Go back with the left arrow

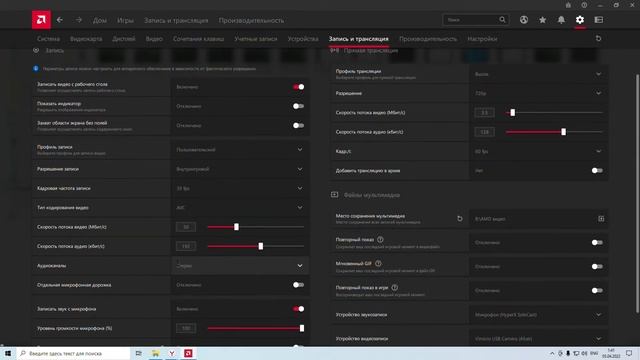pyautogui.click(x=60, y=20)
